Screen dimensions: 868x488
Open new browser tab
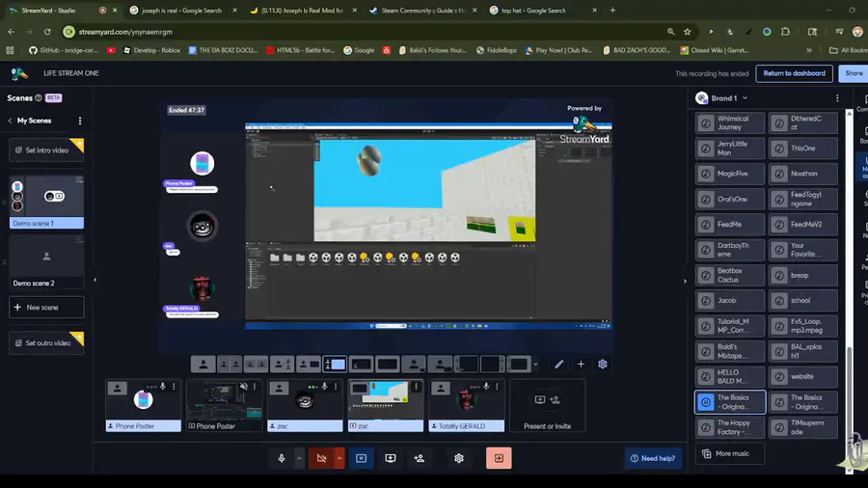[x=612, y=10]
